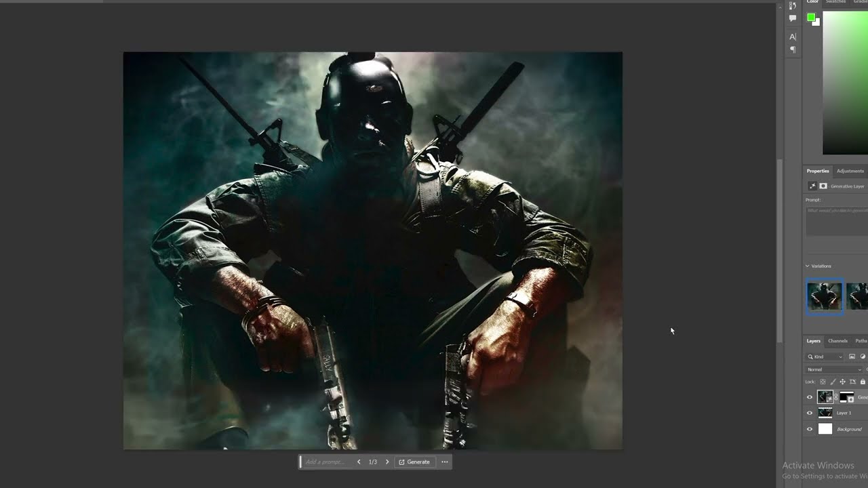Open the History panel icon
This screenshot has height=488, width=868.
coord(793,5)
